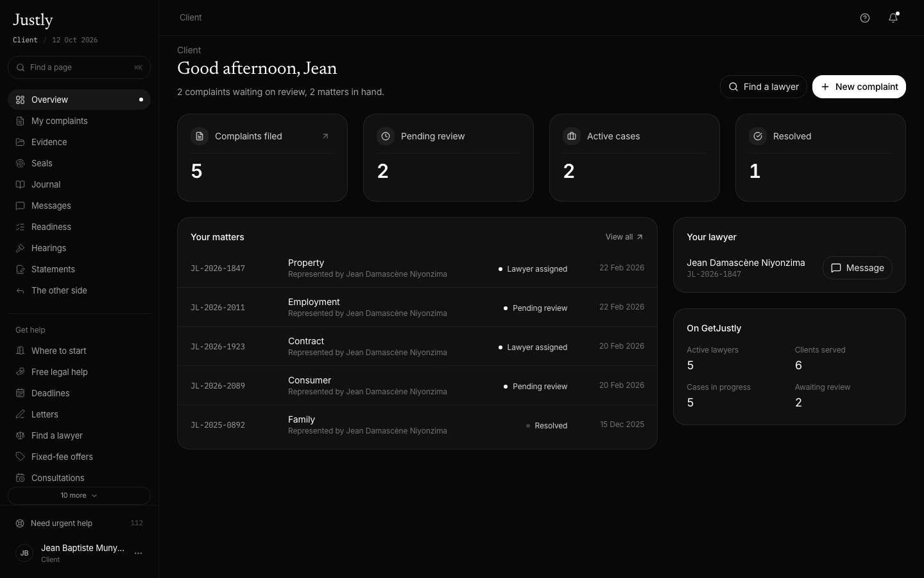Open Messages in the sidebar

click(79, 206)
